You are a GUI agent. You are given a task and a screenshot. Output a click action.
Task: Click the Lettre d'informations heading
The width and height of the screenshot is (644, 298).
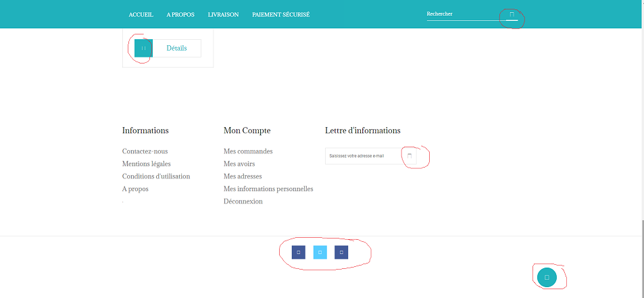pos(363,130)
